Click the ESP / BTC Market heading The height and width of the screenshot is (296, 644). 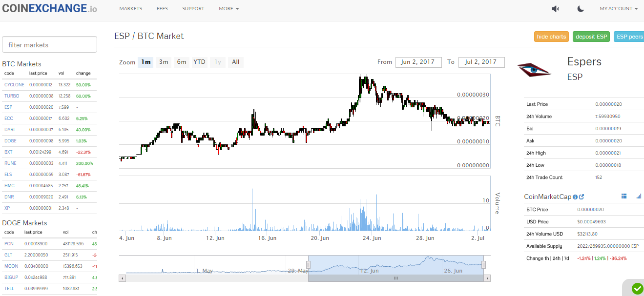(149, 36)
